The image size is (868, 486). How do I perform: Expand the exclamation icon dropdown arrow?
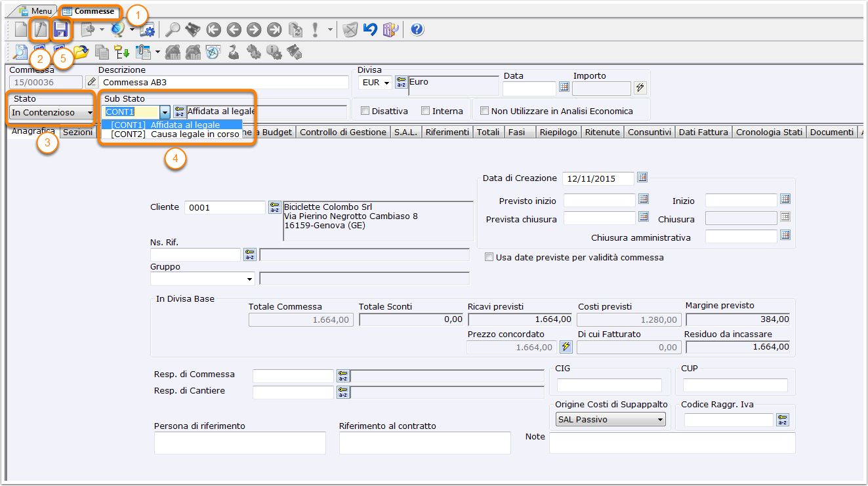[x=330, y=30]
